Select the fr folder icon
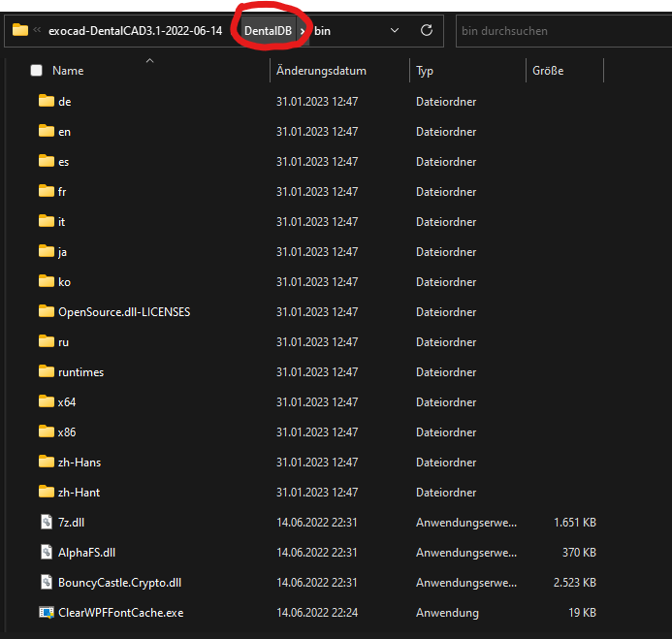Viewport: 672px width, 639px height. [47, 191]
